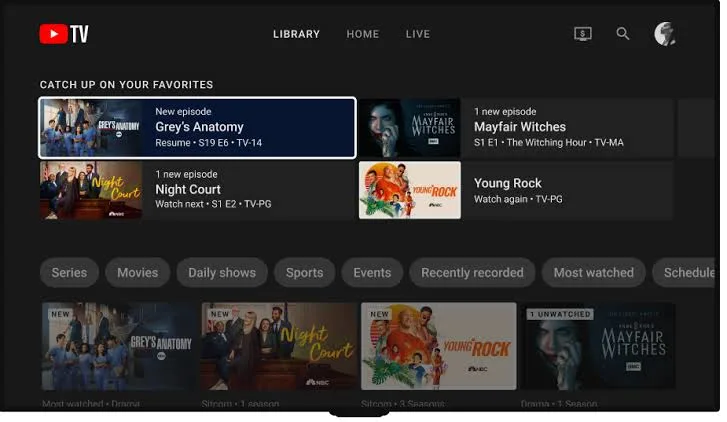Open the search magnifier icon
Image resolution: width=727 pixels, height=422 pixels.
click(623, 33)
